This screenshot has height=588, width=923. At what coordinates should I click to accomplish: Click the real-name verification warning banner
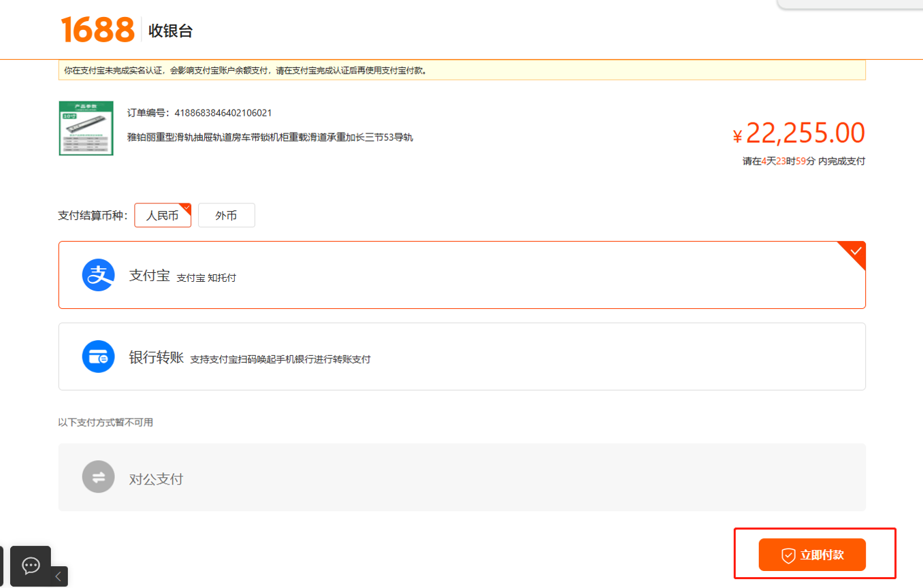[461, 69]
